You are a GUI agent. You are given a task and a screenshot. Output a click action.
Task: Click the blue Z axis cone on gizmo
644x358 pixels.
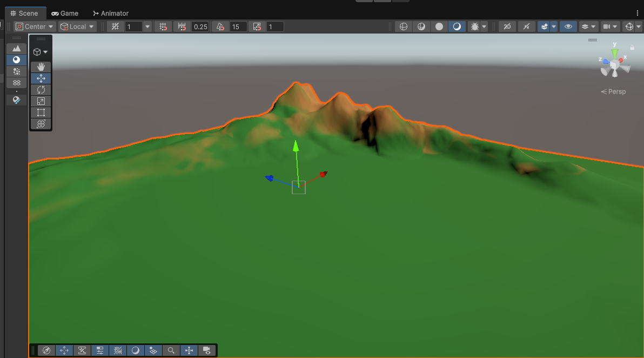tap(606, 61)
